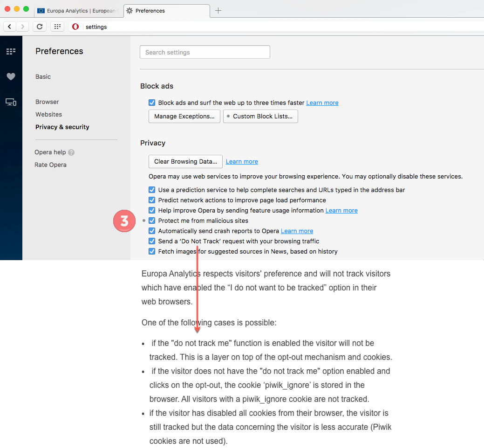Toggle Protect me from malicious sites
This screenshot has width=484, height=448.
click(152, 221)
